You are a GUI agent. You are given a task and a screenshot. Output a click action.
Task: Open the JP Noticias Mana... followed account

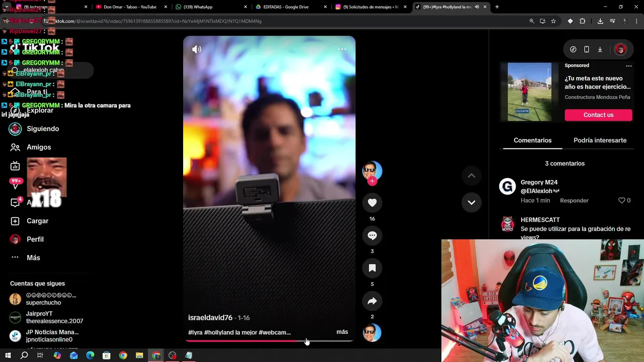pos(44,336)
